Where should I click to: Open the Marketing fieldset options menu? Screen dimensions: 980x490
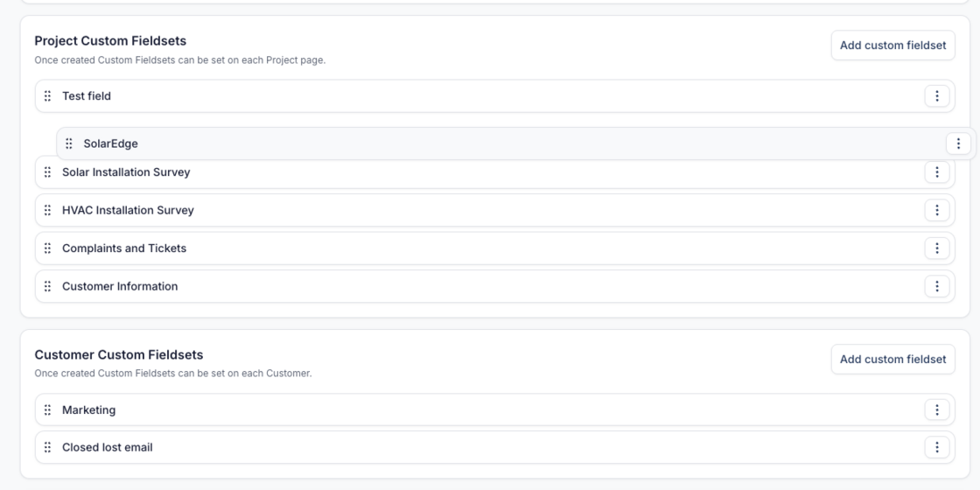click(936, 409)
